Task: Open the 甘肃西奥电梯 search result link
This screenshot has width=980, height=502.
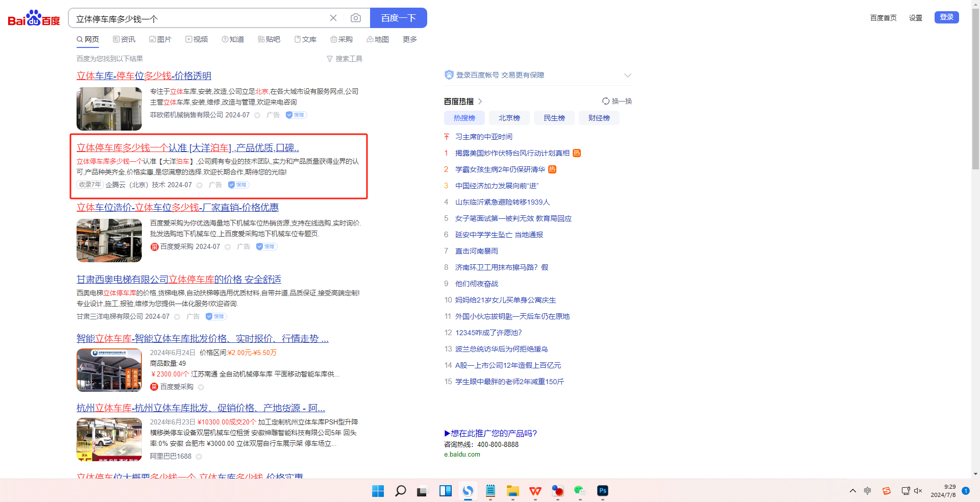Action: (x=179, y=280)
